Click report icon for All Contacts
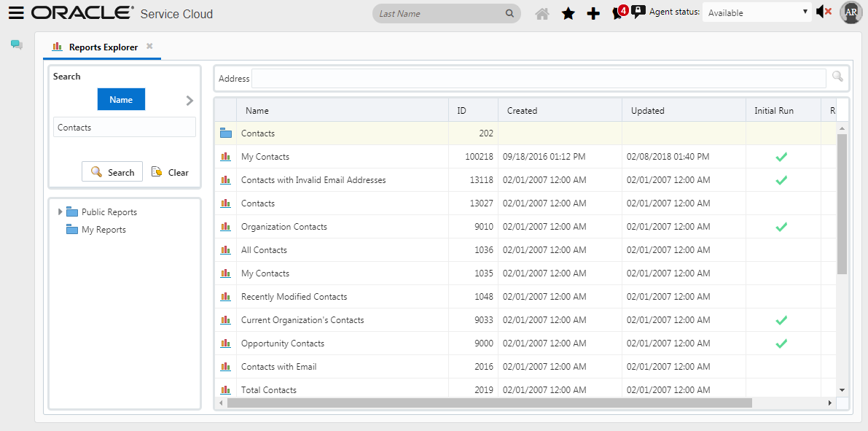Viewport: 868px width, 431px height. (x=225, y=250)
